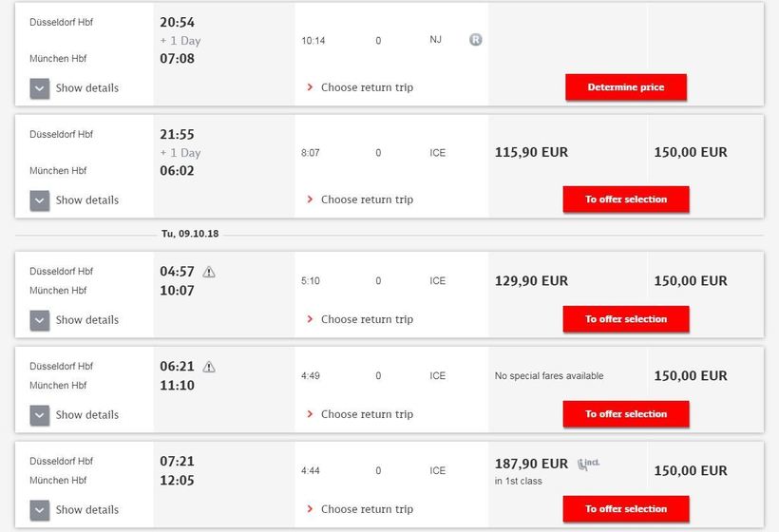Choose return trip for 04:57 connection

pyautogui.click(x=367, y=319)
